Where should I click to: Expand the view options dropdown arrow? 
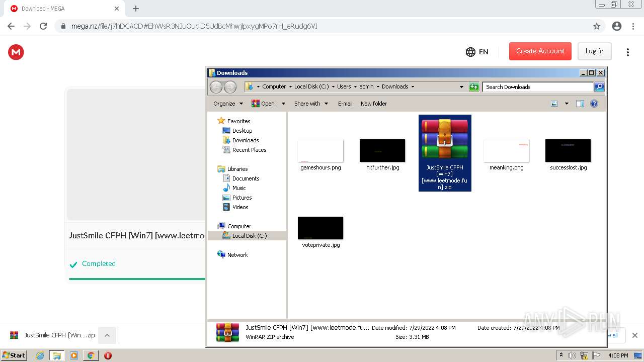click(x=567, y=104)
